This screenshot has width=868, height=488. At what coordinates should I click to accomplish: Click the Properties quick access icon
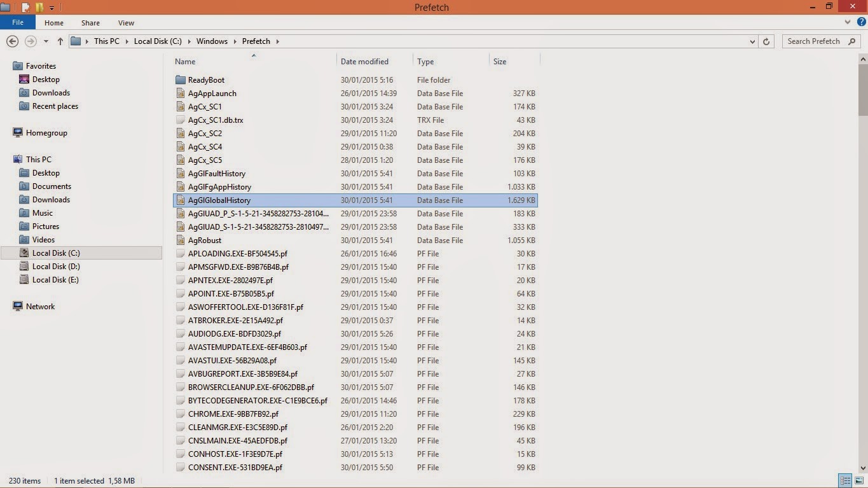(26, 8)
